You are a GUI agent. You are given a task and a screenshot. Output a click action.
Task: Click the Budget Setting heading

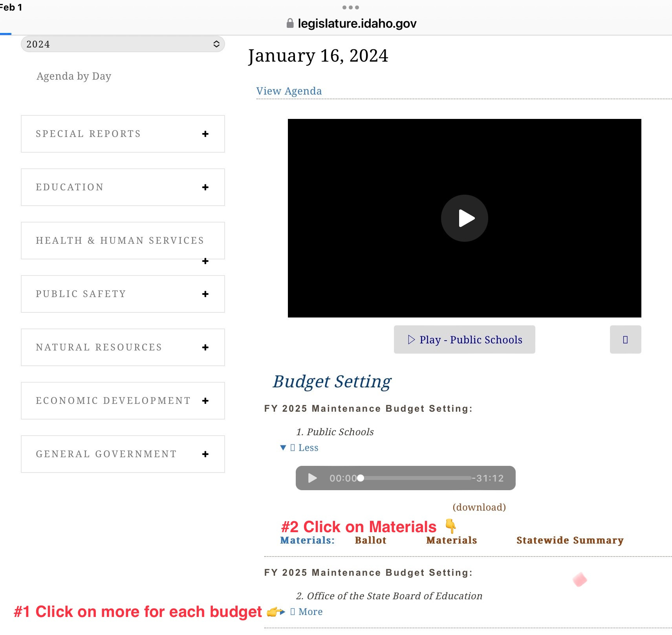point(332,381)
